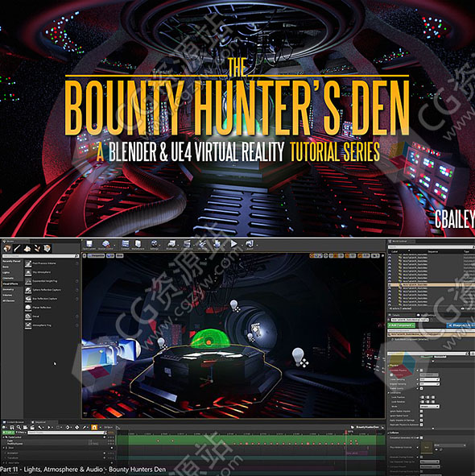Select the Decal class icon
This screenshot has height=476, width=475.
pos(28,317)
